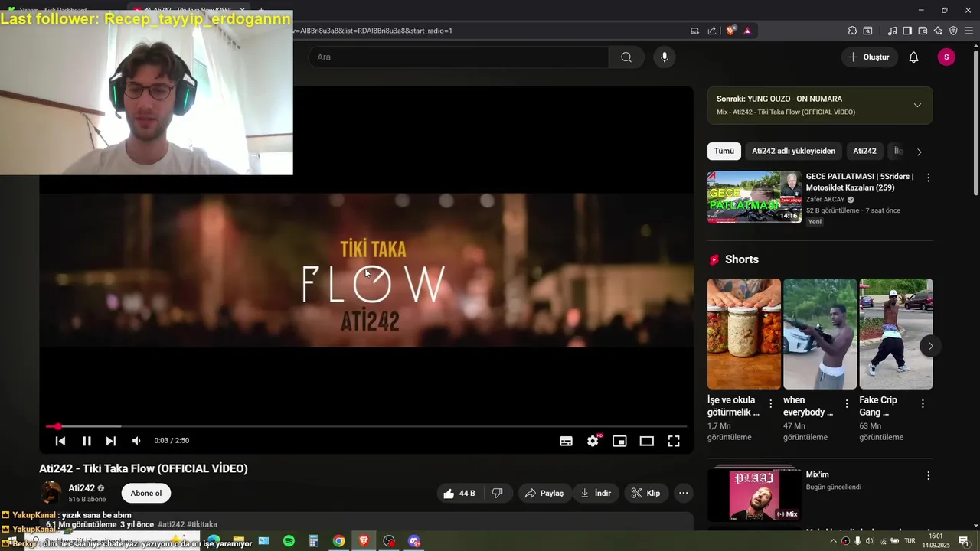Click the Klip scissors button
Viewport: 980px width, 551px height.
click(x=646, y=494)
